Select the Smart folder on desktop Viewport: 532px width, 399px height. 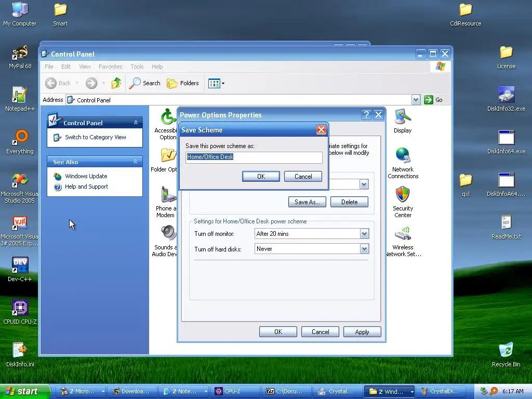[60, 14]
